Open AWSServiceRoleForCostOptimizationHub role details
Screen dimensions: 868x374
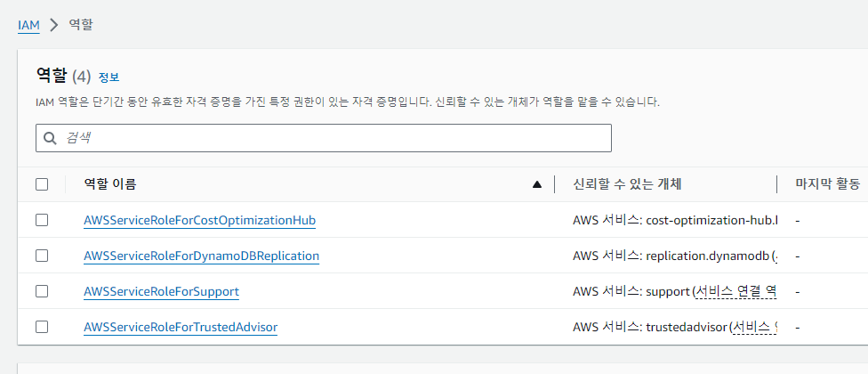[x=200, y=221]
